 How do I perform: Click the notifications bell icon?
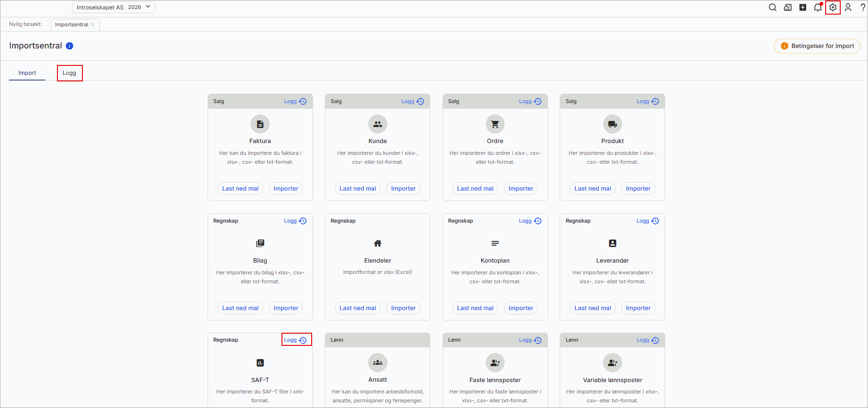tap(818, 8)
